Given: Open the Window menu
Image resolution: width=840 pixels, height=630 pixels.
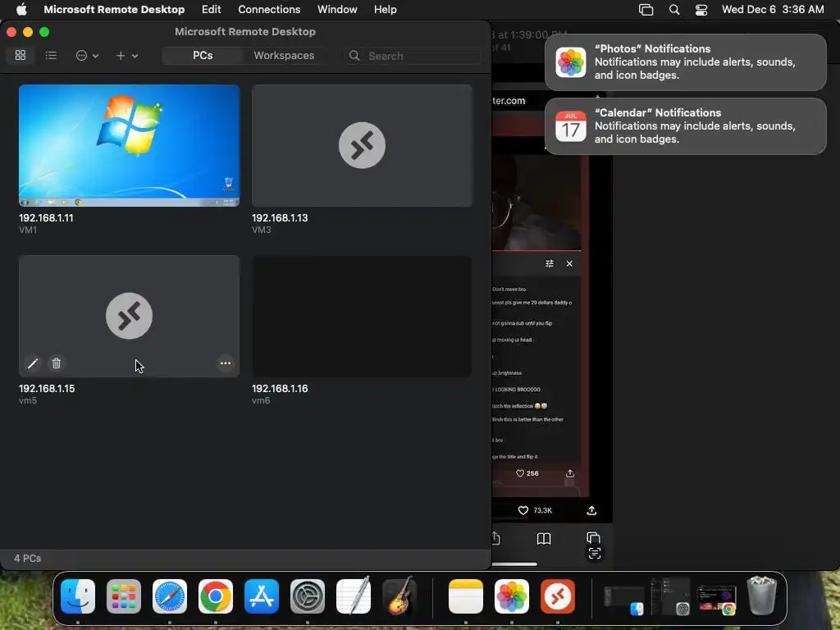Looking at the screenshot, I should [x=337, y=9].
